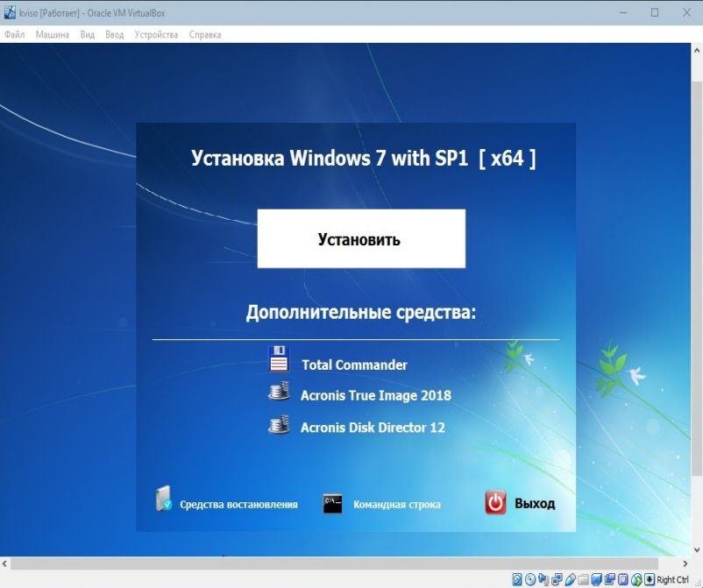Click the command prompt console icon

click(333, 503)
